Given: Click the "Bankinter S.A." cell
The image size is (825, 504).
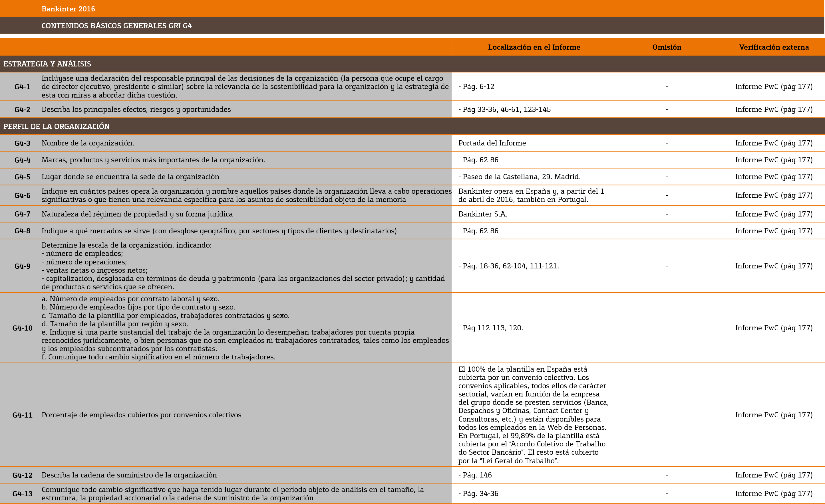Looking at the screenshot, I should [x=483, y=214].
